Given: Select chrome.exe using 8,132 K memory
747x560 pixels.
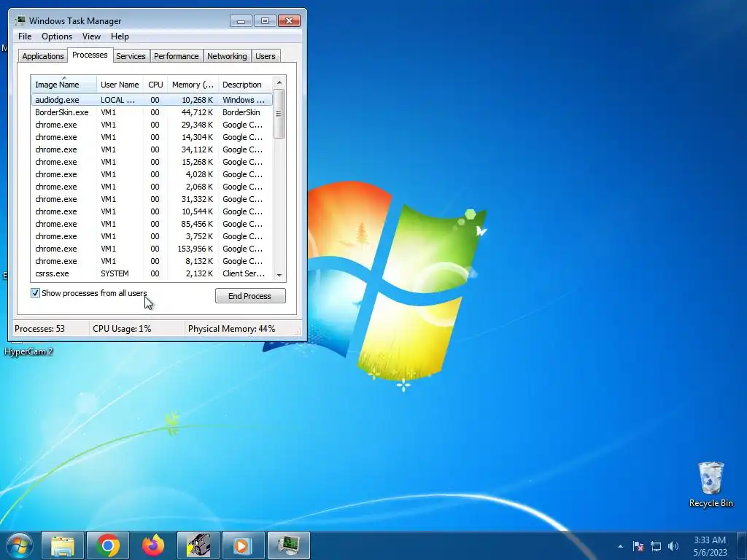Looking at the screenshot, I should (152, 261).
